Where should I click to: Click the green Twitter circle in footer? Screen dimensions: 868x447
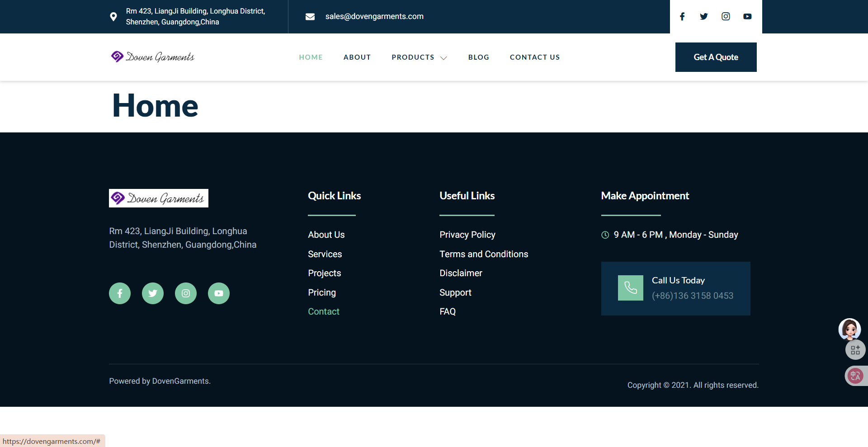pos(153,293)
